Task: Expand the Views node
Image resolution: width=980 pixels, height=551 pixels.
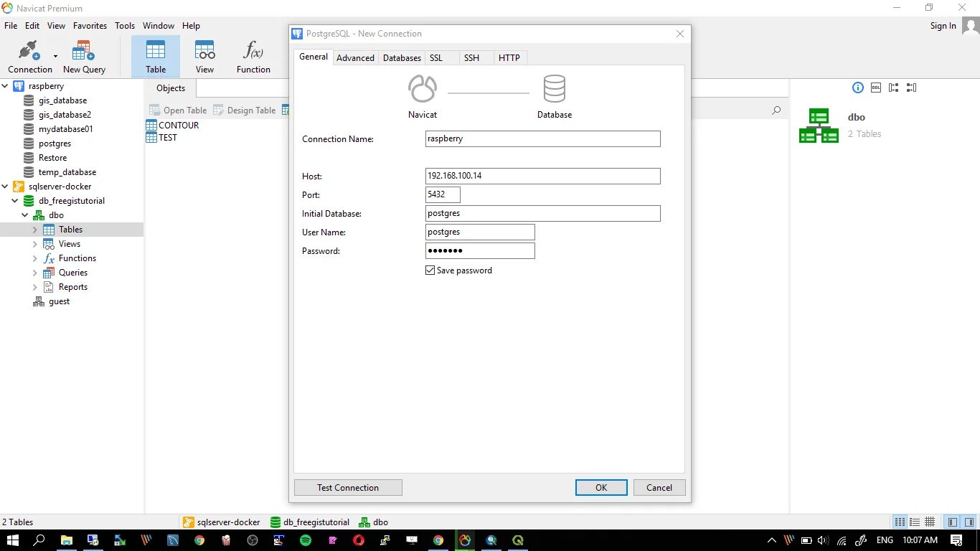Action: 34,244
